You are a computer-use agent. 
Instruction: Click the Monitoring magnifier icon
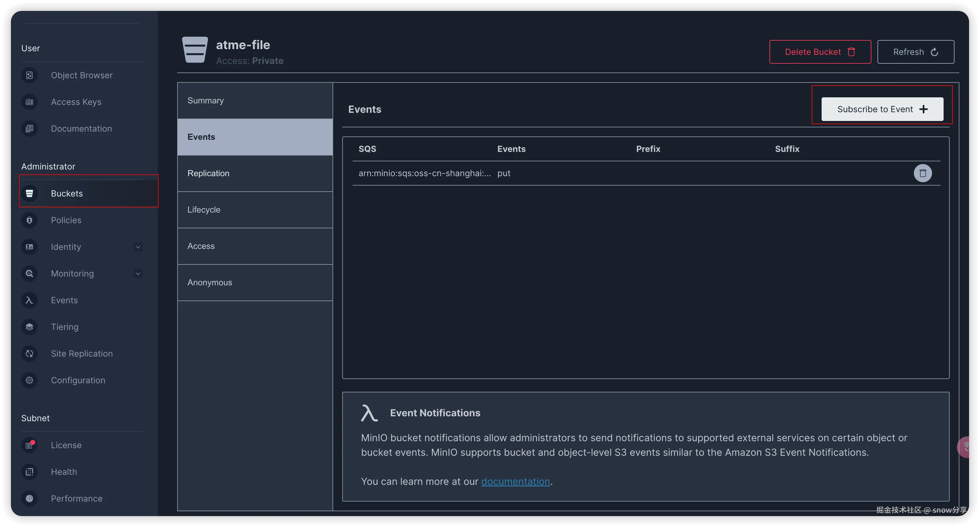(29, 274)
